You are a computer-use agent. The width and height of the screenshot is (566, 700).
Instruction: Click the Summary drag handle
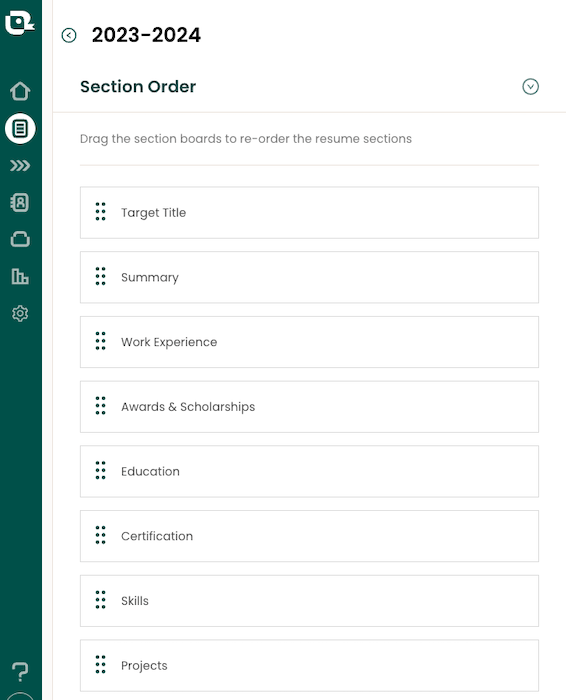click(100, 276)
